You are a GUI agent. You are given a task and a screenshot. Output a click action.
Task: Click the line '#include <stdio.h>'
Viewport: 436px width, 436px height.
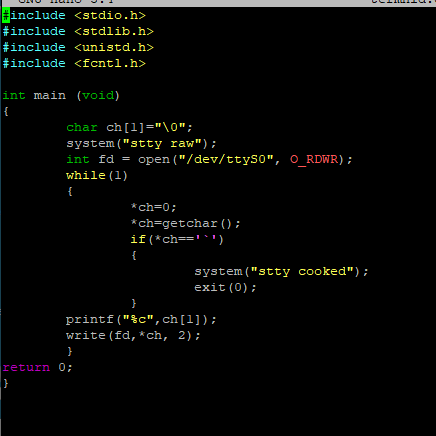point(74,15)
